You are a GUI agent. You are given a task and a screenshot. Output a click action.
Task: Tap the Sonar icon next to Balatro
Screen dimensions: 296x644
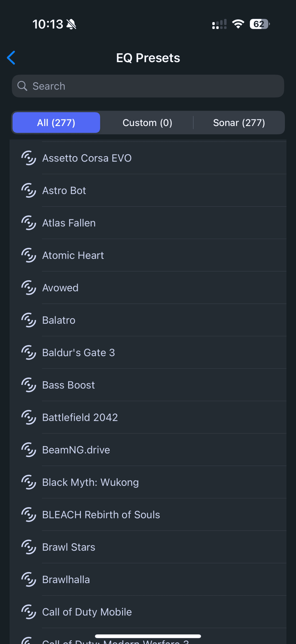(29, 320)
